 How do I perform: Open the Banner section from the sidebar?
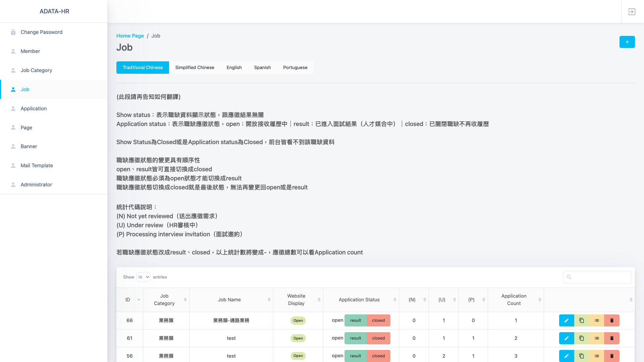(x=29, y=146)
